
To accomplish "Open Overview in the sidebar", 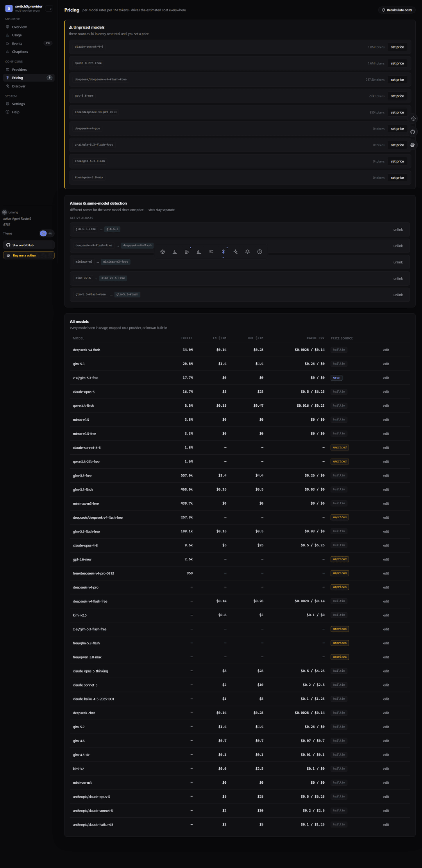I will click(x=29, y=27).
